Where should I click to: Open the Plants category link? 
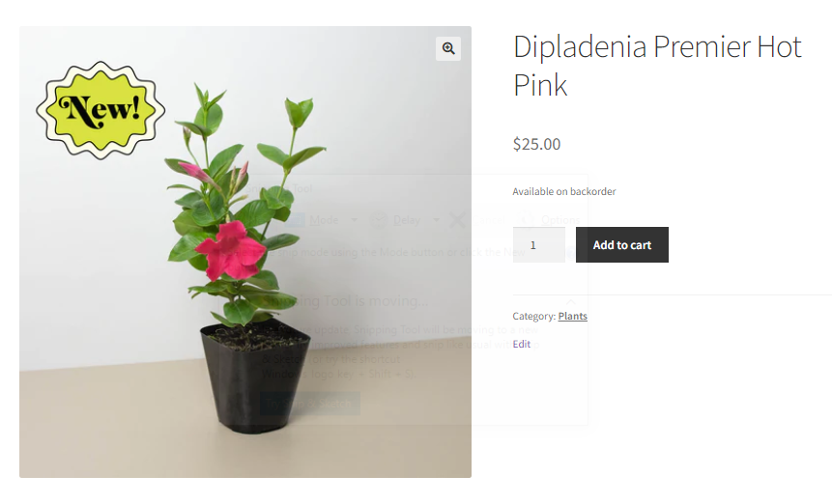[572, 316]
